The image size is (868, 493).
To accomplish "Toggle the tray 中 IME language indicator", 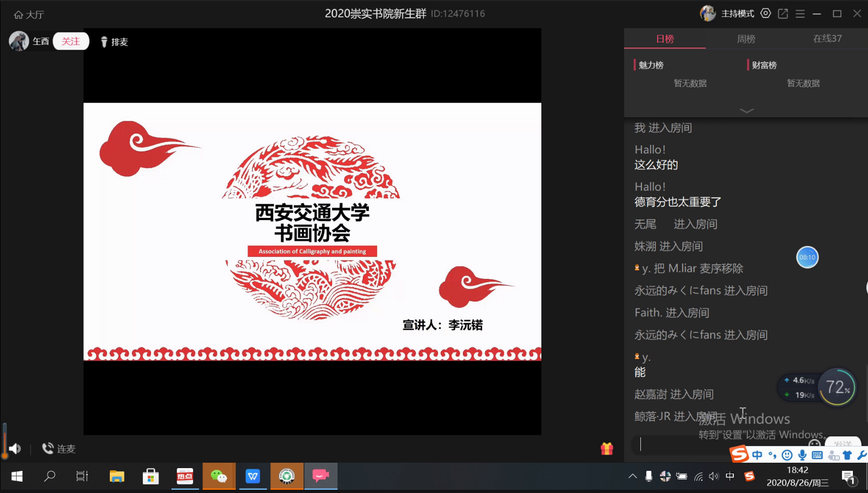I will (730, 476).
